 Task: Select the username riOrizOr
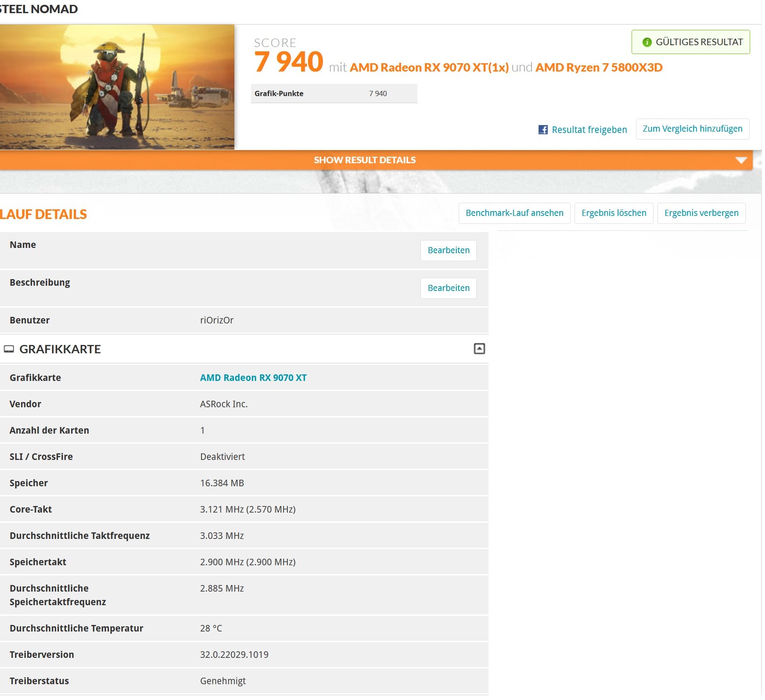click(x=217, y=320)
